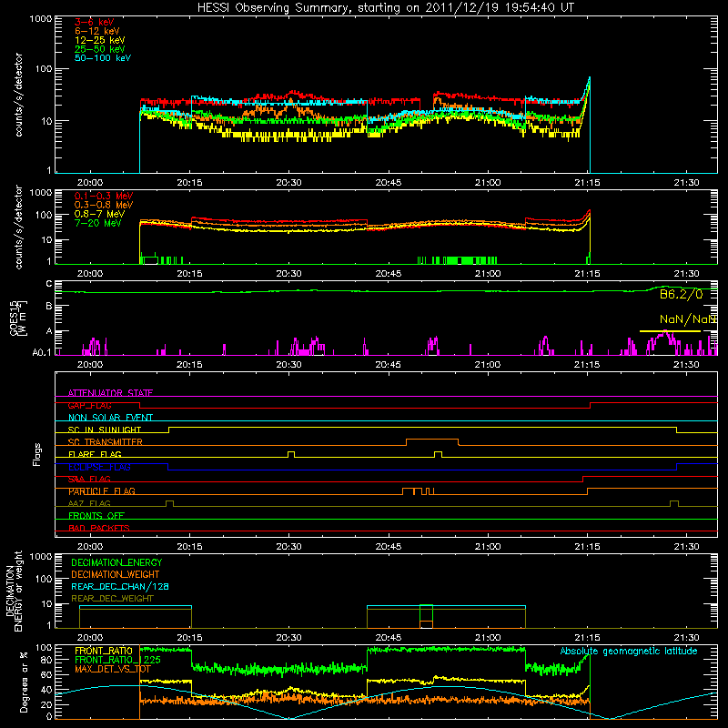Viewport: 728px width, 728px height.
Task: Click the MAX_DET_VS_TOT legend label
Action: point(112,669)
